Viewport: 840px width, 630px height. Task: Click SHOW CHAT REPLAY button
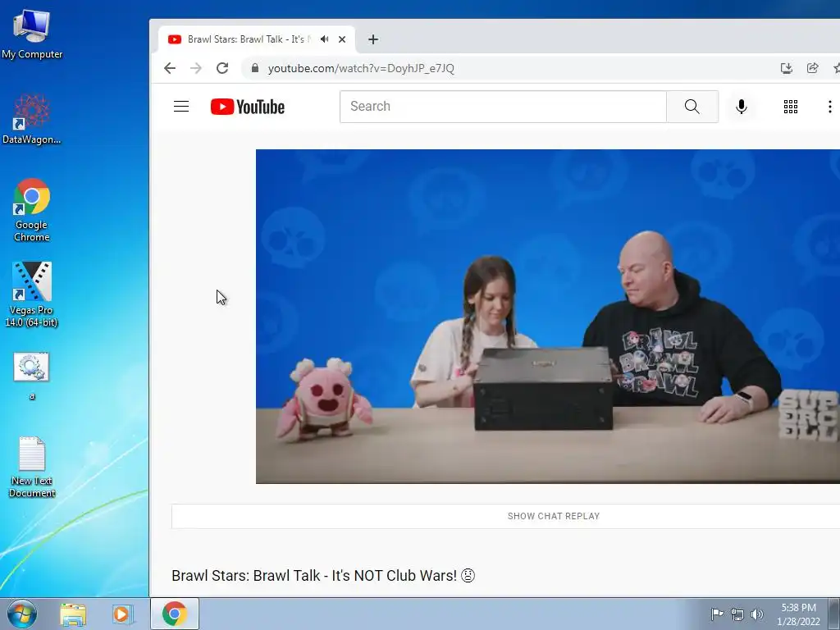click(x=554, y=516)
